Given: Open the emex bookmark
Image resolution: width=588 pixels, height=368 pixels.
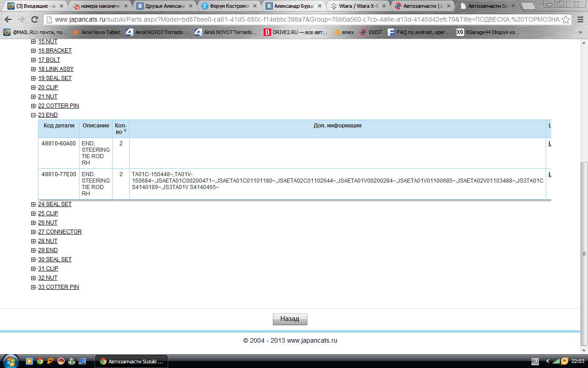Looking at the screenshot, I should point(344,32).
